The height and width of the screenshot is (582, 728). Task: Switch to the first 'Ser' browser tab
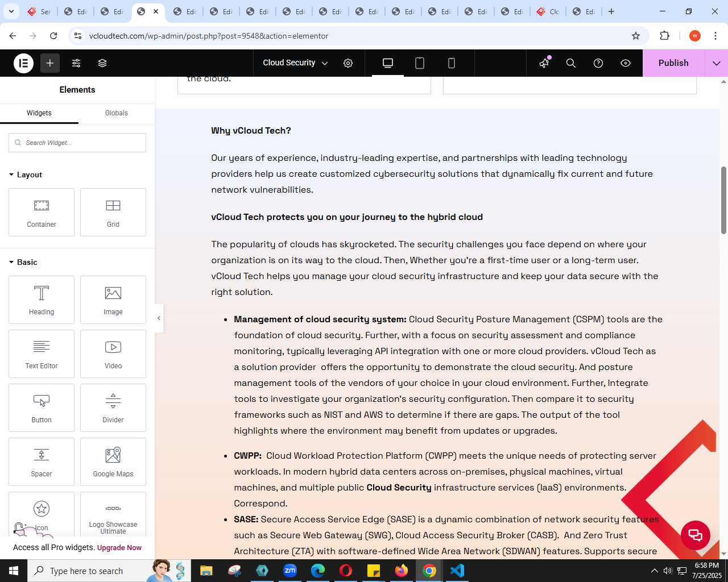(39, 11)
